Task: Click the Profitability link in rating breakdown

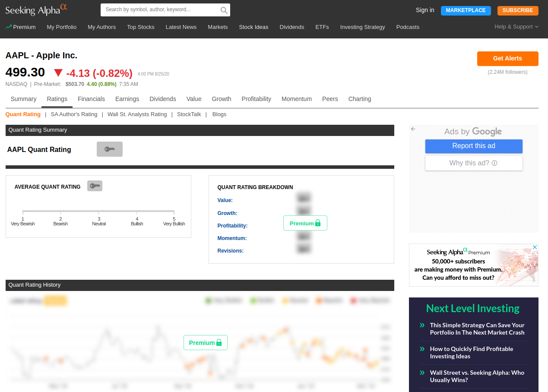Action: tap(232, 226)
